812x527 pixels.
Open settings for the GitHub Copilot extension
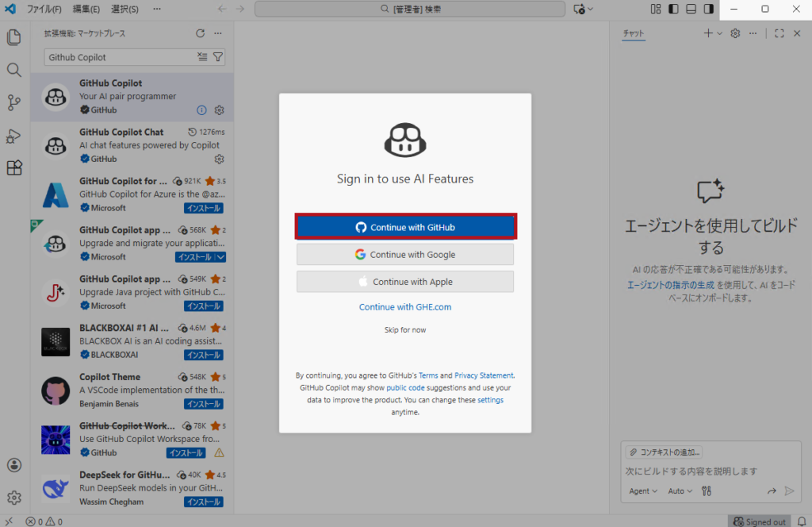pos(219,110)
